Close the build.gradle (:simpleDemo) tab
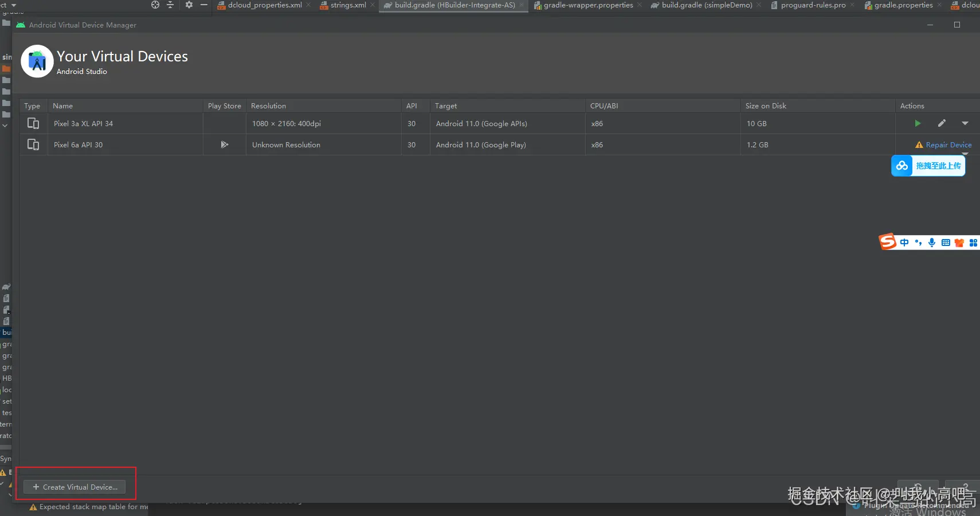The image size is (980, 516). coord(759,5)
